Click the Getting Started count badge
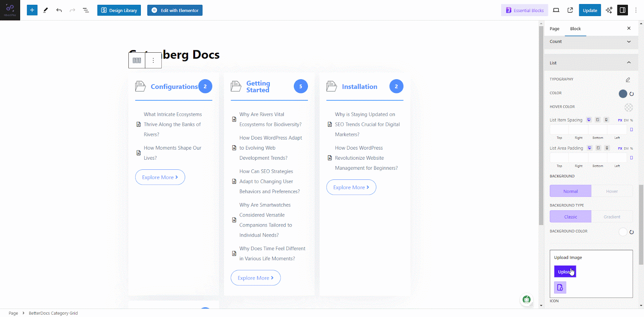Viewport: 644px width, 317px height. click(301, 86)
